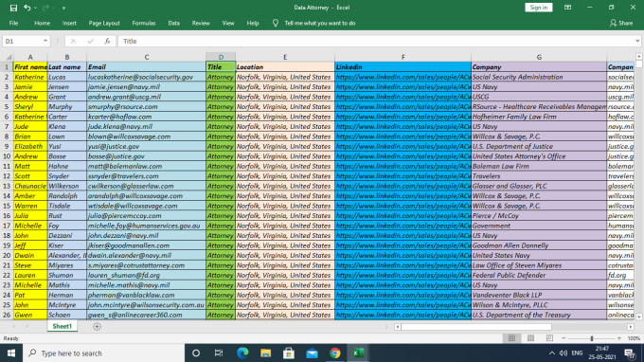Open the Windows Start menu
Viewport: 644px width, 362px height.
[x=11, y=353]
